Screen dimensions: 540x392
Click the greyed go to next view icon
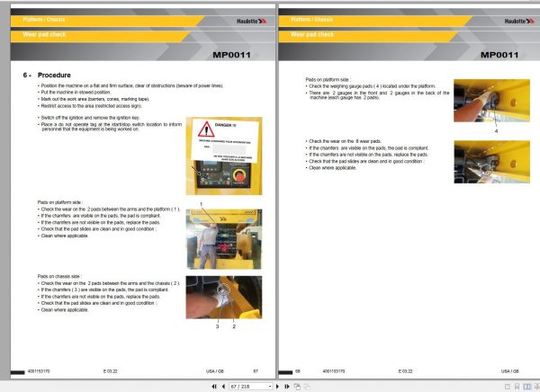307,387
